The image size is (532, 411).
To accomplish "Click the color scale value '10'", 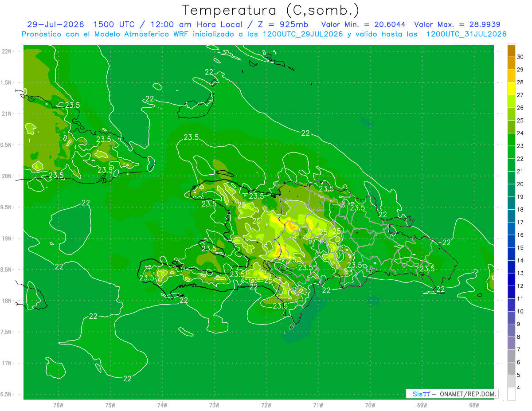I will point(521,311).
